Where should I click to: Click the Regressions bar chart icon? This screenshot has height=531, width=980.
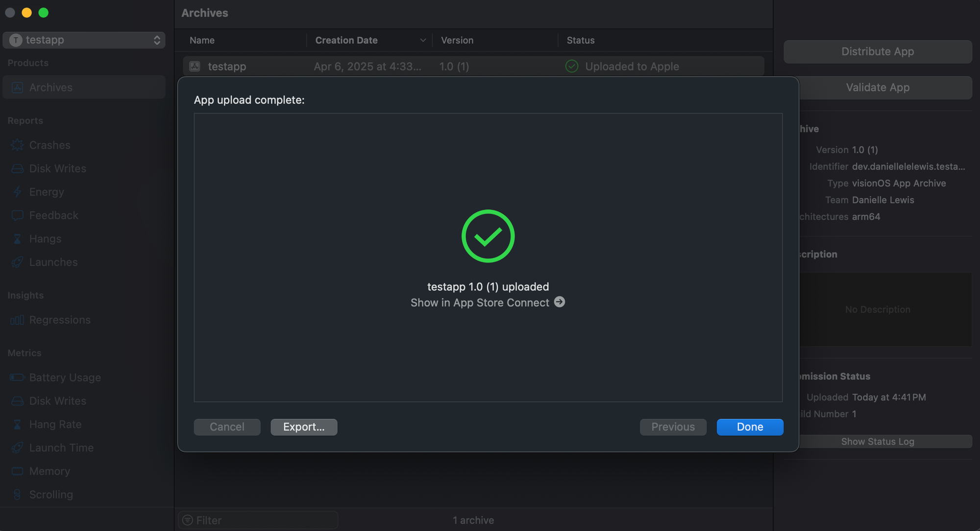click(x=17, y=320)
